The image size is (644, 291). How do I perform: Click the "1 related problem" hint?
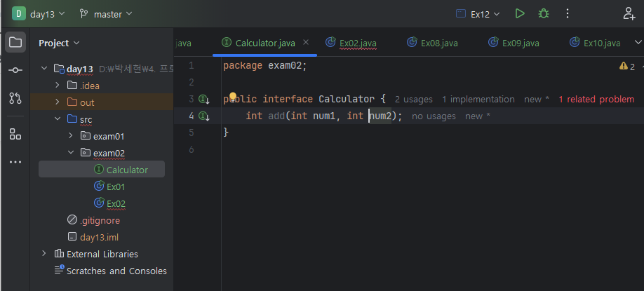pos(596,100)
